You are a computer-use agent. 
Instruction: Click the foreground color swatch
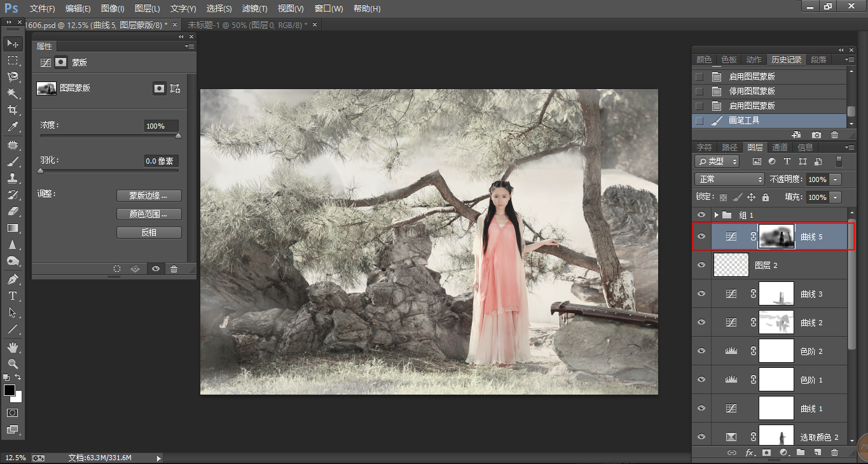(10, 390)
